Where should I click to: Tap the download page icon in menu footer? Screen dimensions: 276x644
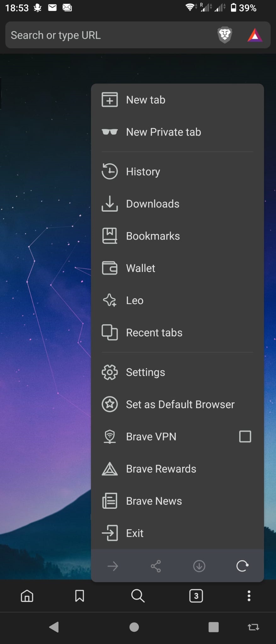click(x=199, y=566)
